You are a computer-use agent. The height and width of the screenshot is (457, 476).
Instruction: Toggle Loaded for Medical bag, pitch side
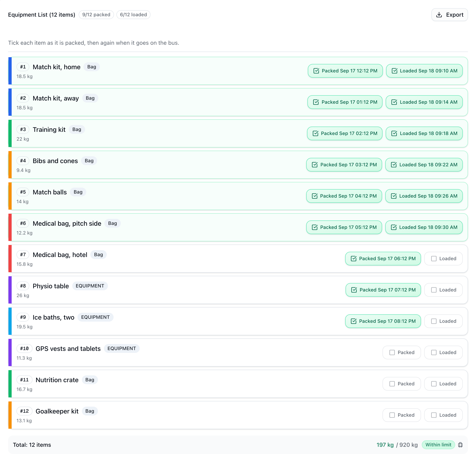[424, 227]
